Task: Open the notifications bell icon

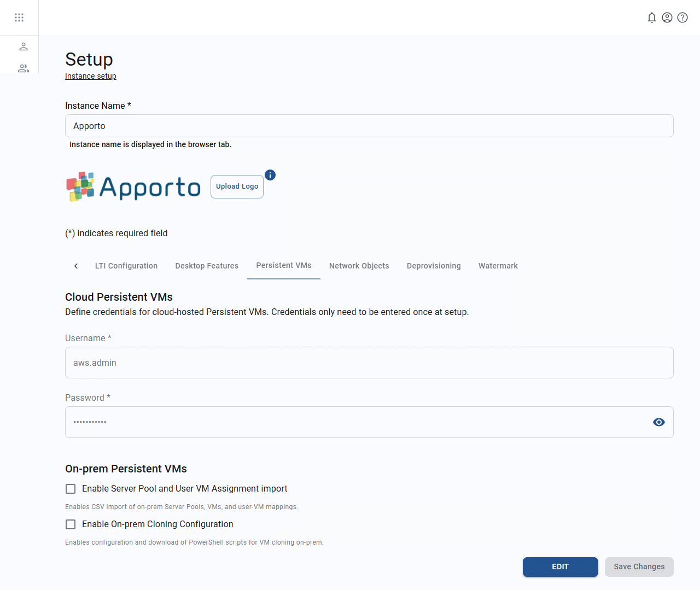Action: 651,17
